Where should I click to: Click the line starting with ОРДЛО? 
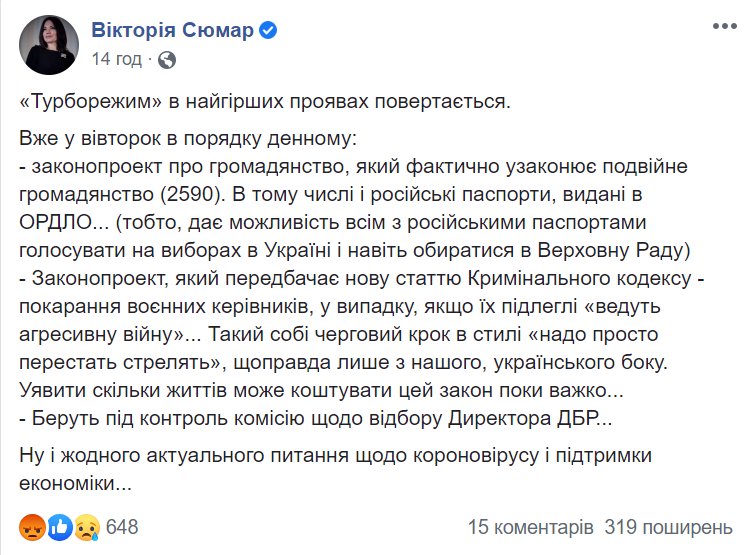(x=333, y=223)
